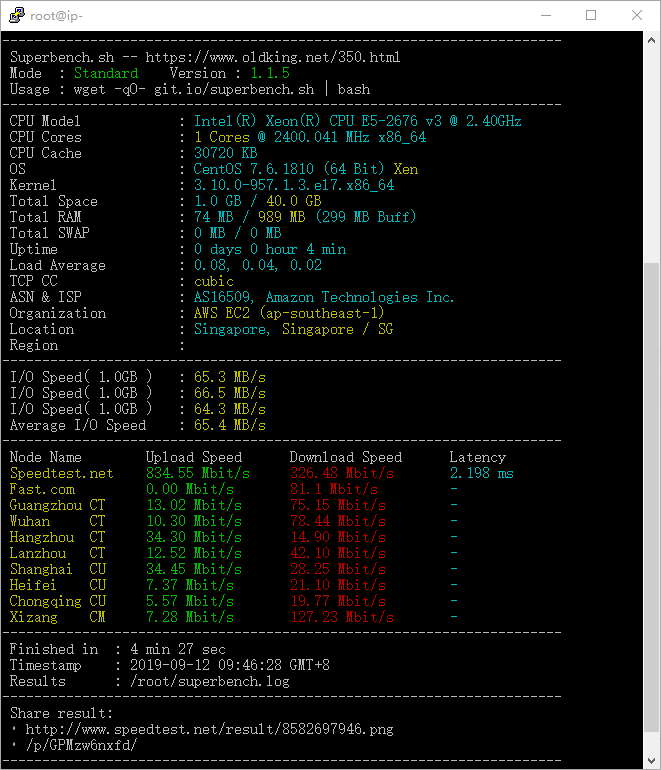The height and width of the screenshot is (770, 661).
Task: Click the AS16509 Amazon Technologies text
Action: pyautogui.click(x=324, y=297)
